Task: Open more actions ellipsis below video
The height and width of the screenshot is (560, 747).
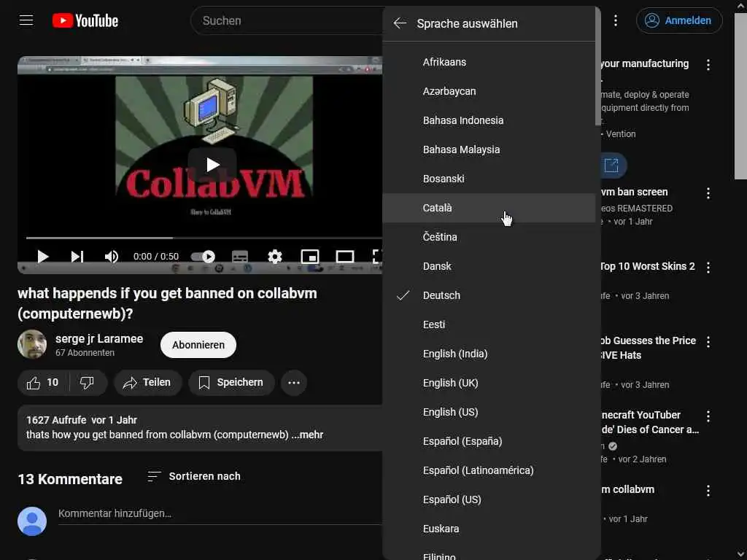Action: click(294, 382)
